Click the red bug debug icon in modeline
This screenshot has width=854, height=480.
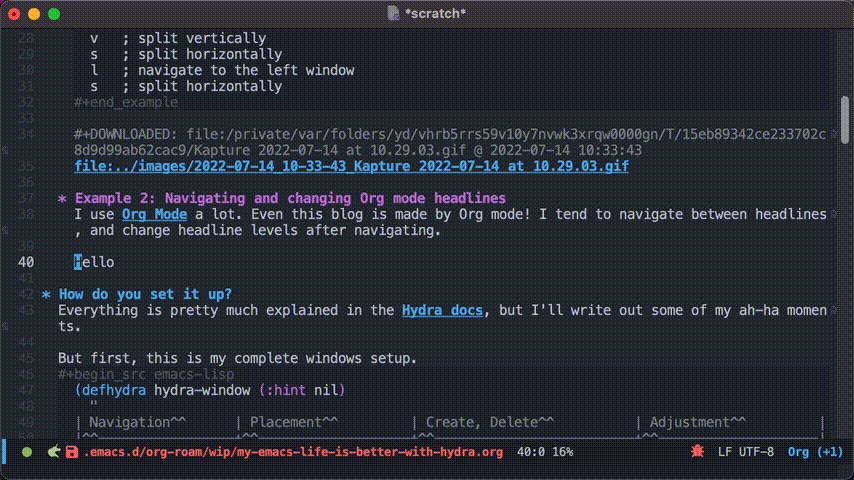(697, 451)
